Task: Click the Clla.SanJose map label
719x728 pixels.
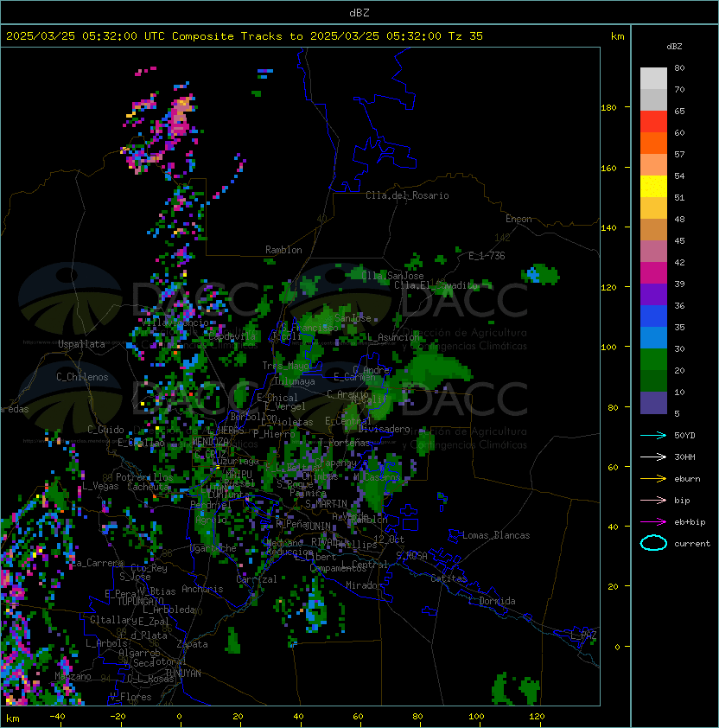Action: tap(392, 276)
